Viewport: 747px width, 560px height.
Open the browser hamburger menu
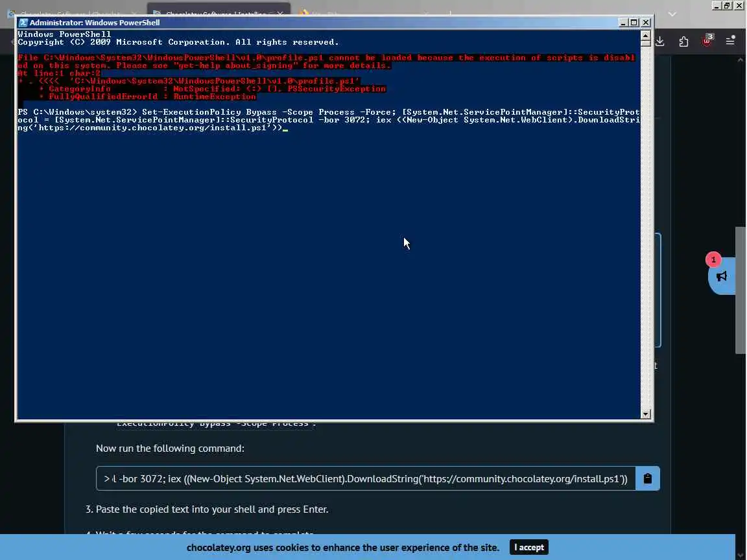[x=730, y=41]
